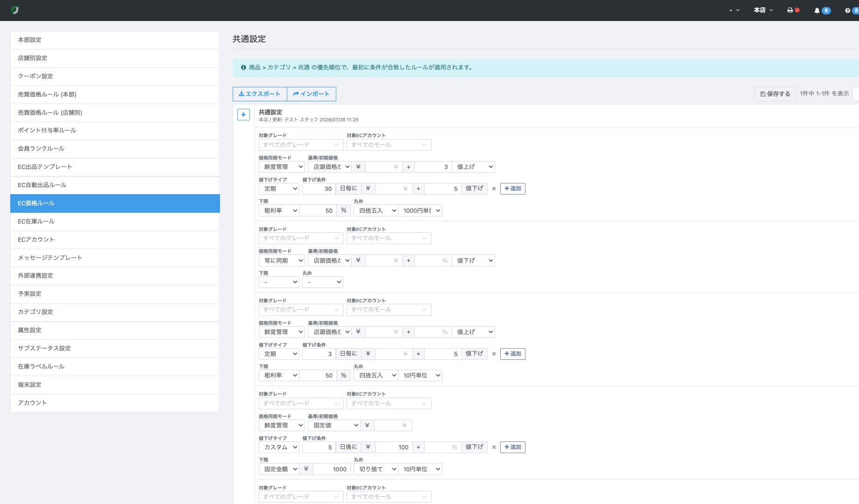Open 本部設定 in the sidebar
Viewport: 859px width, 504px height.
pos(115,40)
